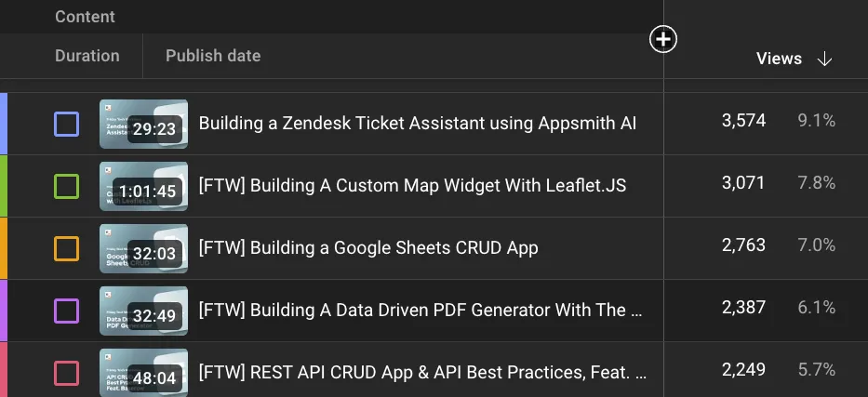Open the Zendesk Ticket Assistant video thumbnail
Screen dimensions: 868x397
tap(143, 124)
